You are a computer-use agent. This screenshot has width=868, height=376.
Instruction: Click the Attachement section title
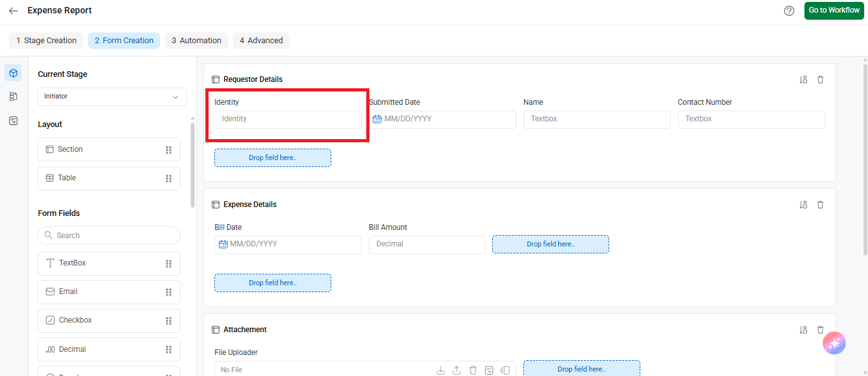245,330
